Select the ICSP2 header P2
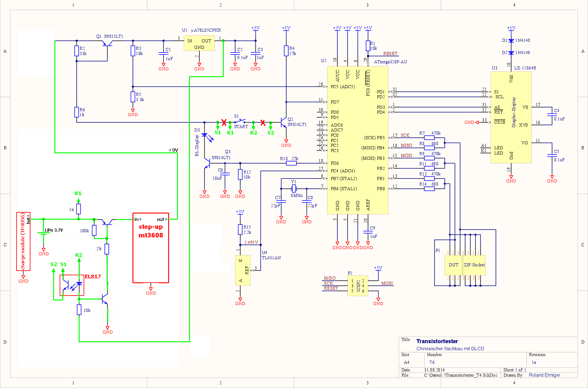Viewport: 588px width, 388px height. (x=358, y=286)
